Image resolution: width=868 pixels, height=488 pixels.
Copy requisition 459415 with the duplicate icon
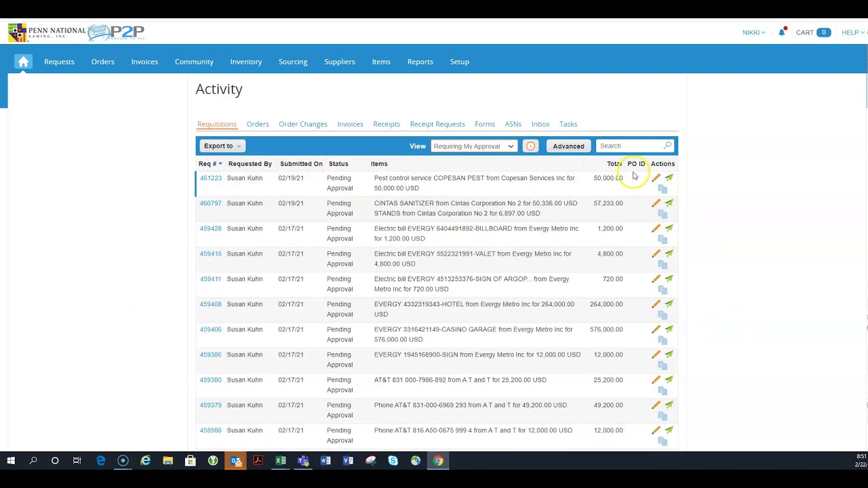click(x=663, y=265)
